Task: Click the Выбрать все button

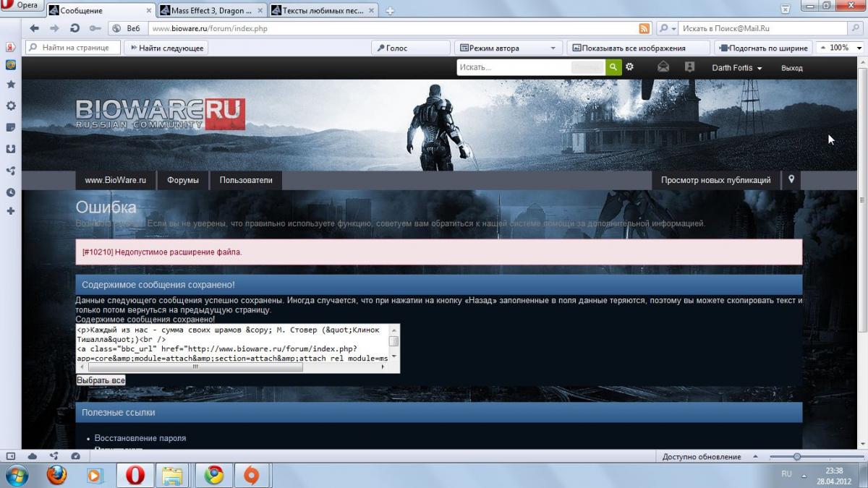Action: (101, 380)
